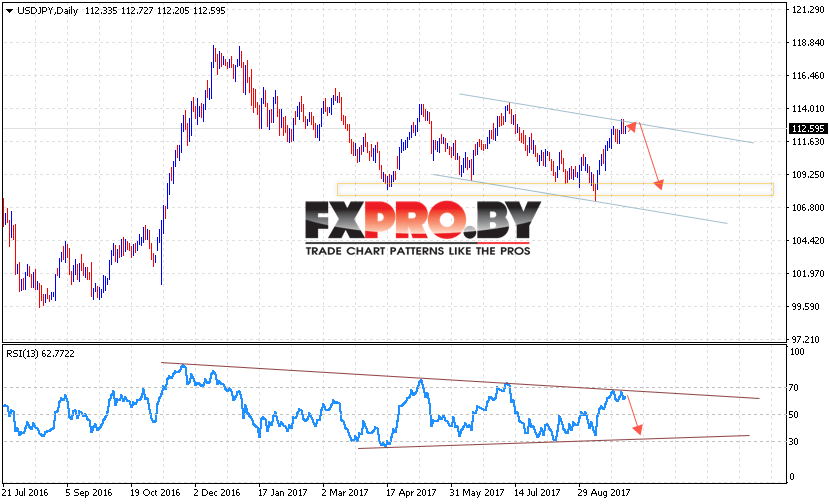
Task: Open the chart menu triangle beside USDJPY
Action: pos(9,11)
